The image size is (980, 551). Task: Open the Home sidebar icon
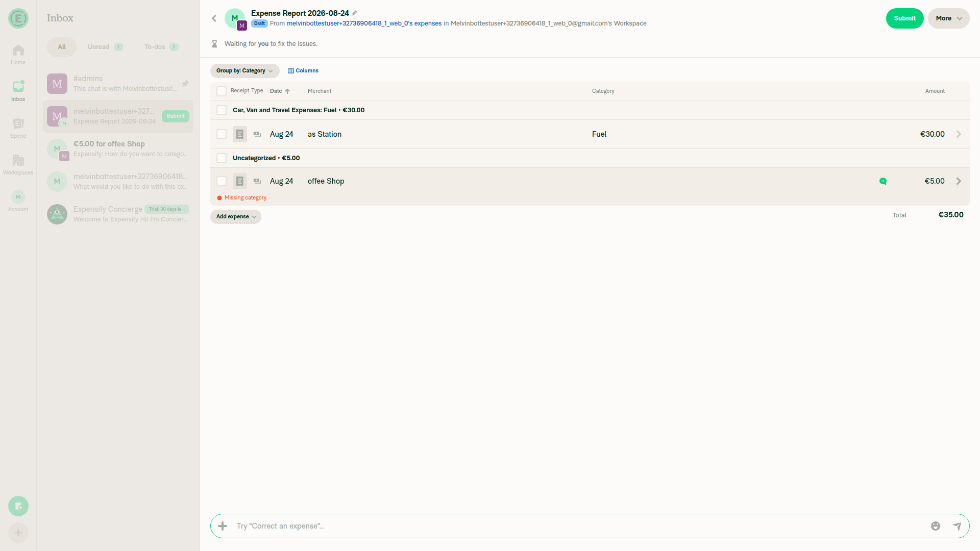tap(18, 55)
